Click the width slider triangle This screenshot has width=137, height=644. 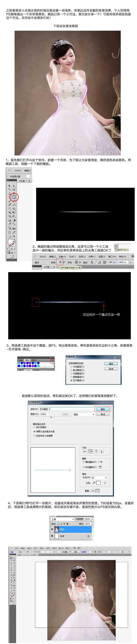51,417
